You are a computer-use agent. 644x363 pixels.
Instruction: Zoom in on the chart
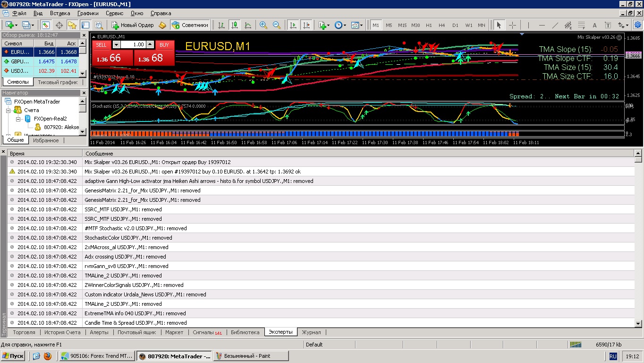pyautogui.click(x=263, y=25)
